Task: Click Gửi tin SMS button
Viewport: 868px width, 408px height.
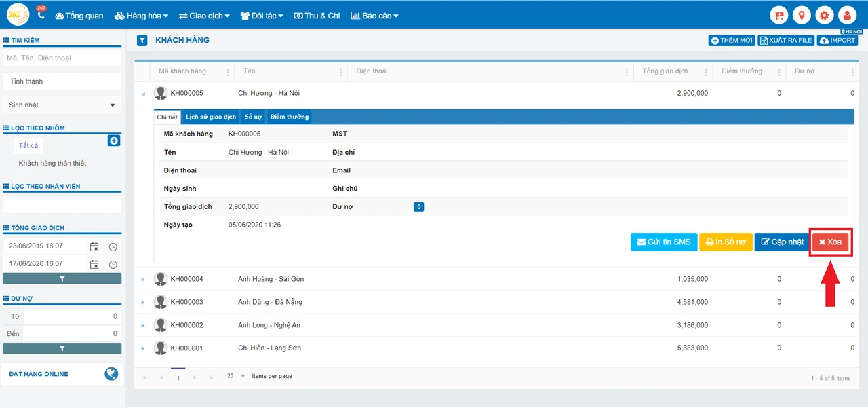Action: (664, 242)
